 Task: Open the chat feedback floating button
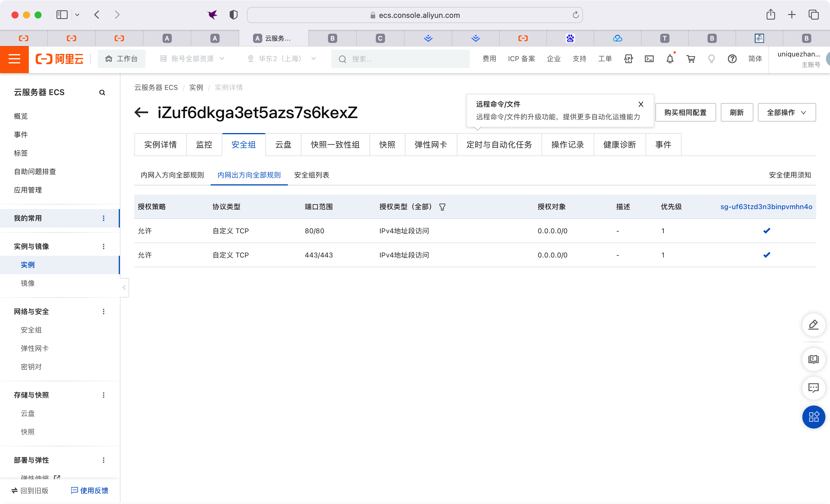coord(813,388)
